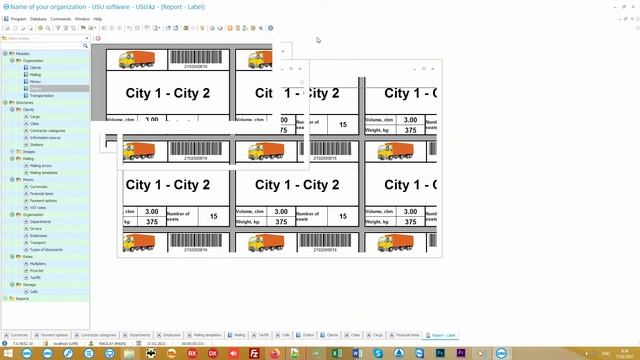
Task: Click the sidebar search input field
Action: 43,46
